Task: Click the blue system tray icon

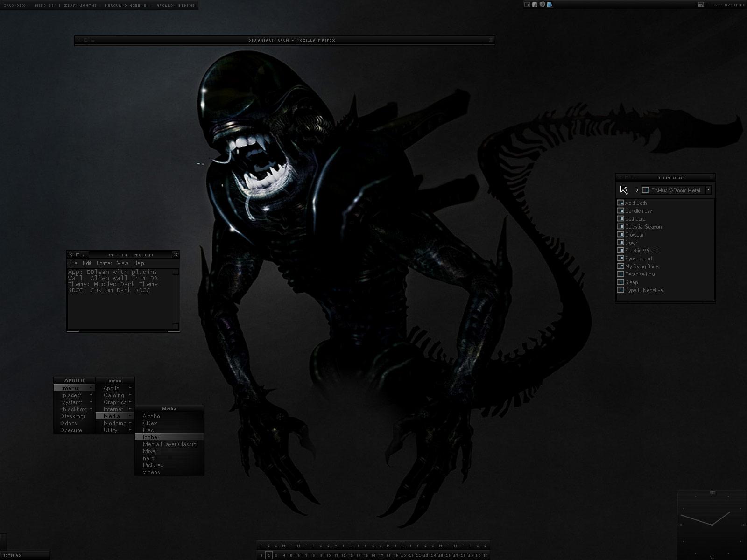Action: coord(550,4)
